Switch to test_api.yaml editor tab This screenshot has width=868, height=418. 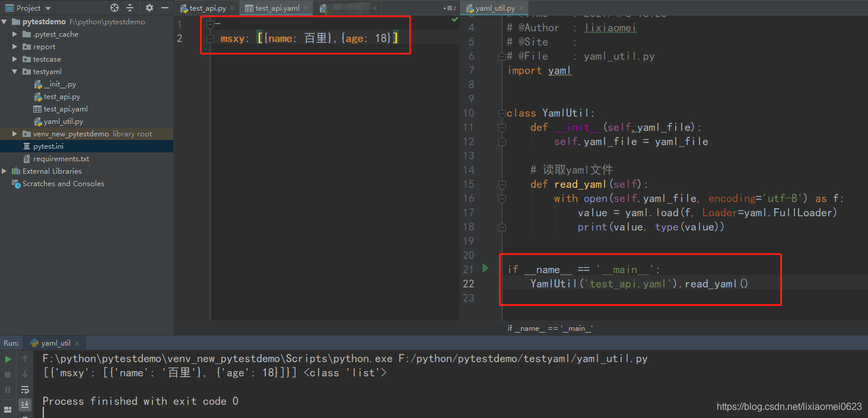(x=277, y=8)
